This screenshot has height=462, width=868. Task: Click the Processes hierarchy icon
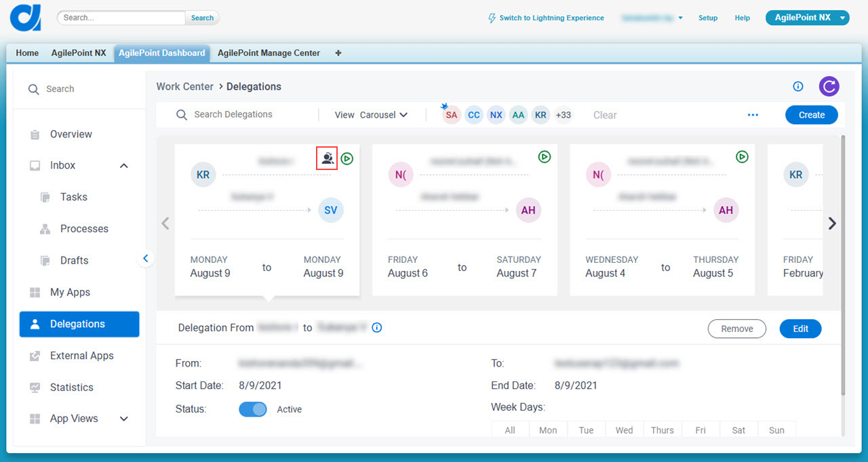[x=45, y=230]
